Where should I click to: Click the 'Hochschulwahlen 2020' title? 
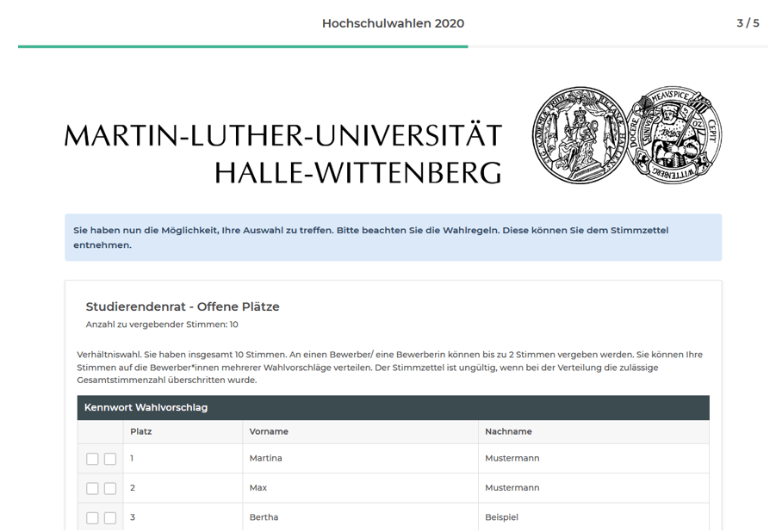coord(393,23)
